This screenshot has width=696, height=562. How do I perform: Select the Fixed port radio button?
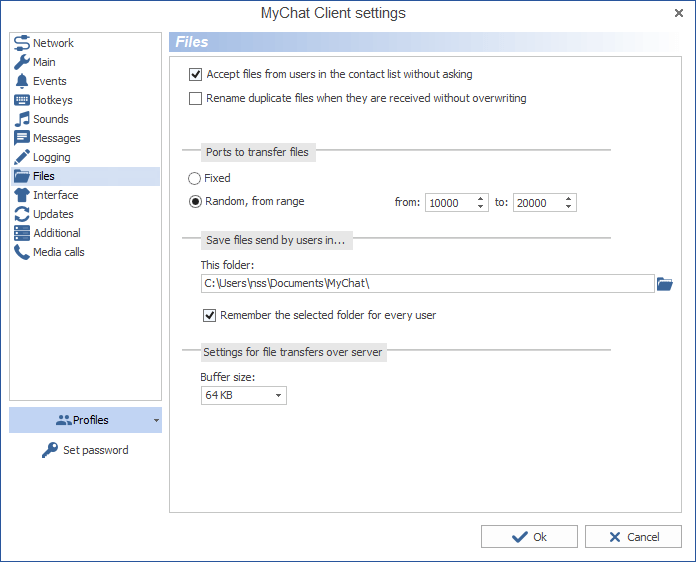click(x=196, y=178)
